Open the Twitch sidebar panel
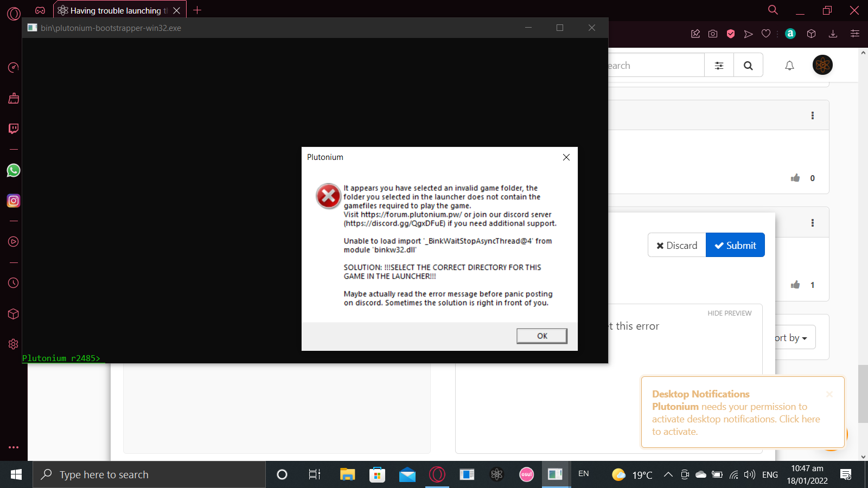868x488 pixels. [x=14, y=129]
